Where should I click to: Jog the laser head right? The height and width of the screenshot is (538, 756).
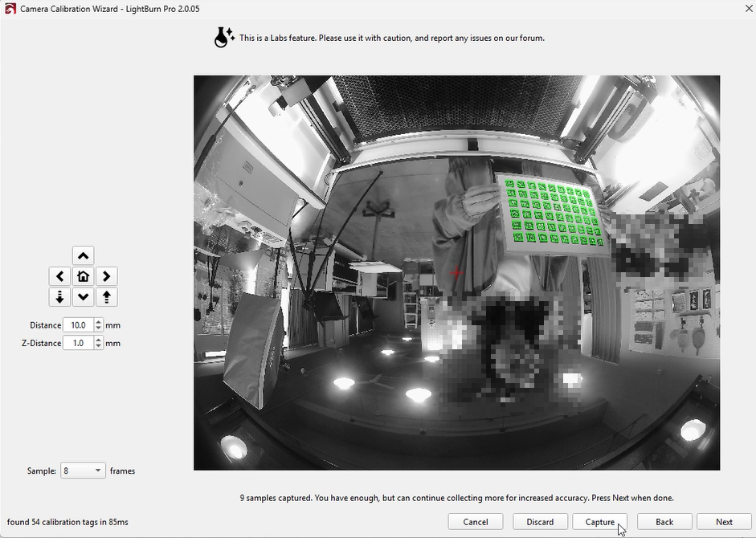tap(107, 276)
